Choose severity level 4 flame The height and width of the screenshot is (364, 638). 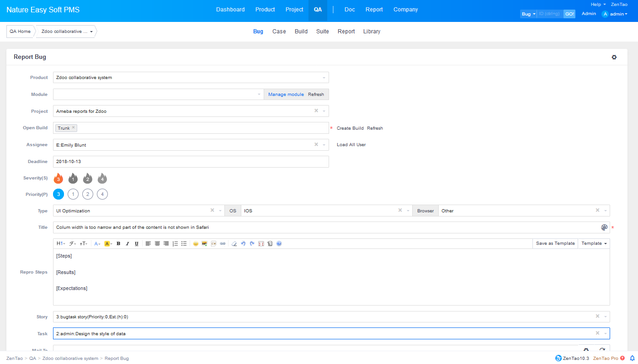click(x=102, y=179)
